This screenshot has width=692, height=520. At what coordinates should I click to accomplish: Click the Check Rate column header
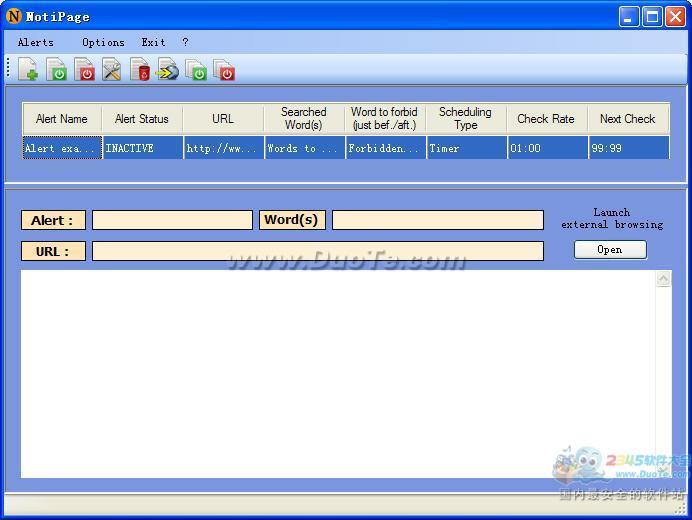pyautogui.click(x=546, y=119)
